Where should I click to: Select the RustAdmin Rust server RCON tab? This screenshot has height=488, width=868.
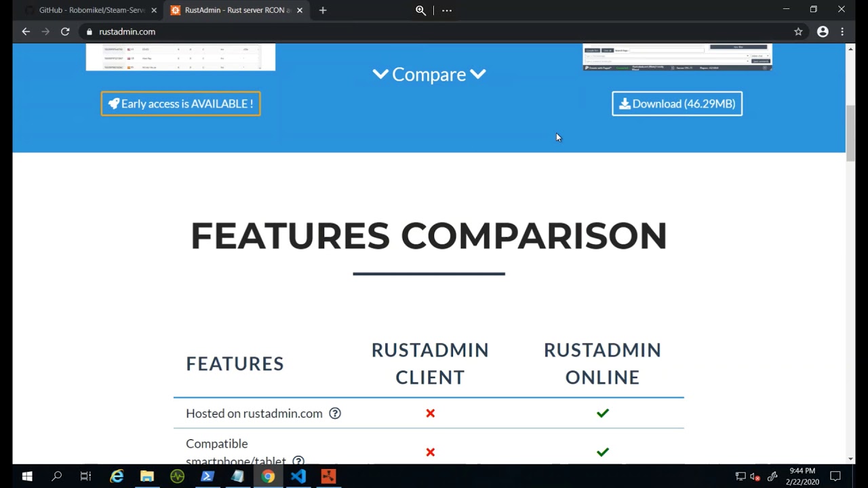tap(235, 10)
